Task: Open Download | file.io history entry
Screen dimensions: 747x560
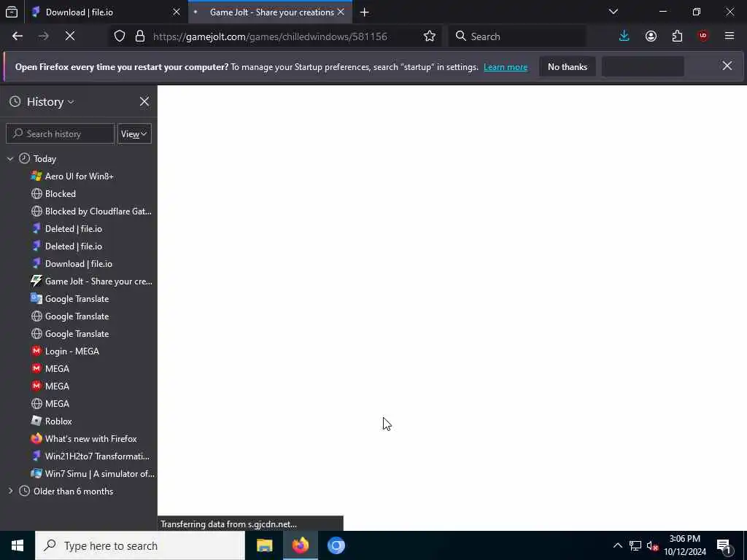Action: pos(78,264)
